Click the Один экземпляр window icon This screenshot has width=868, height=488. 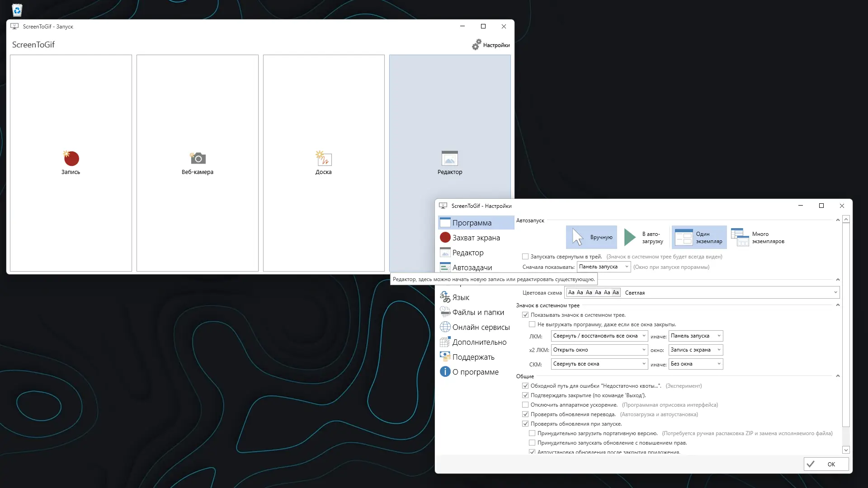684,237
